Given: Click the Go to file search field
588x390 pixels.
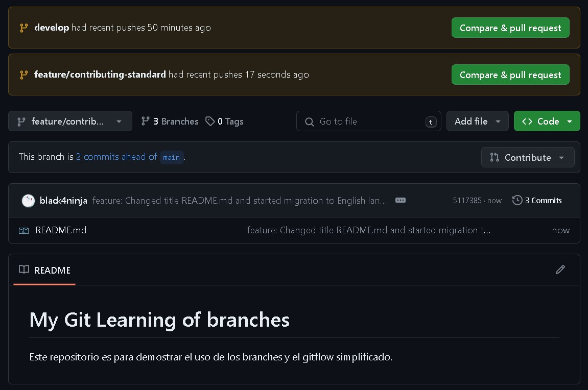Looking at the screenshot, I should [368, 121].
